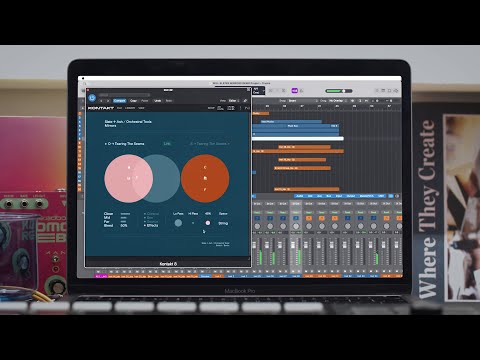The image size is (480, 360).
Task: Click the Kontakt logo
Action: pyautogui.click(x=101, y=108)
